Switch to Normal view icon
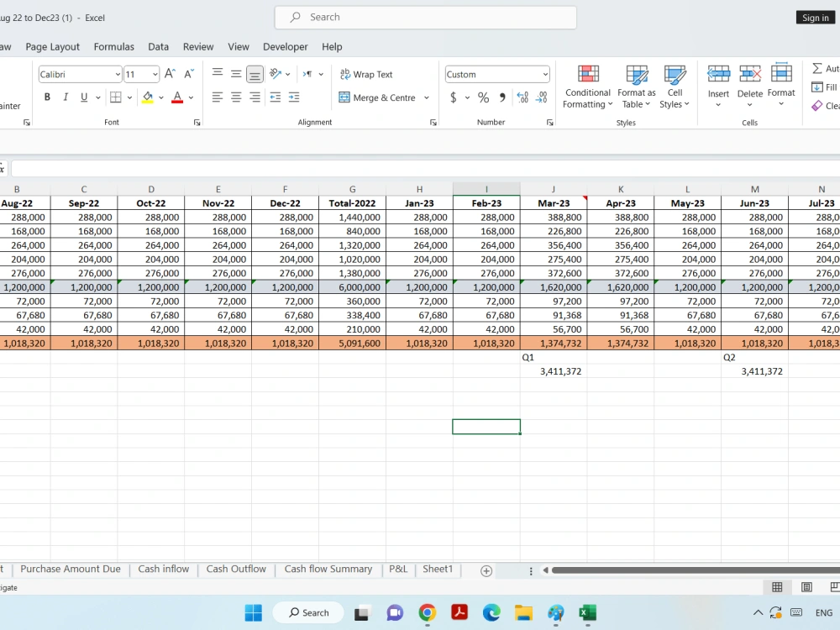The width and height of the screenshot is (840, 630). [777, 587]
